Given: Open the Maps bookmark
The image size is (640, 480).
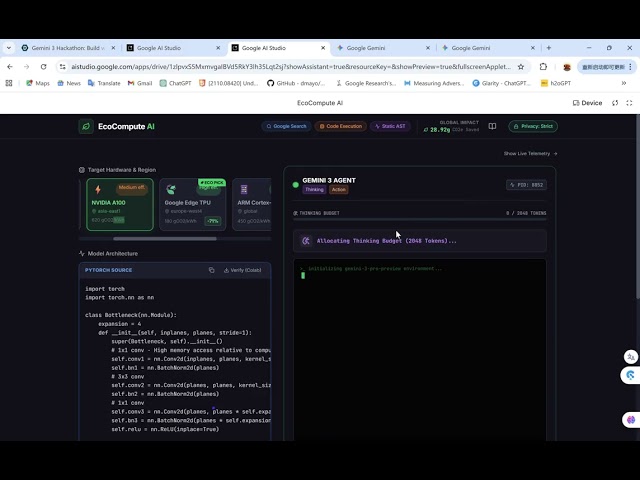Looking at the screenshot, I should (x=38, y=83).
